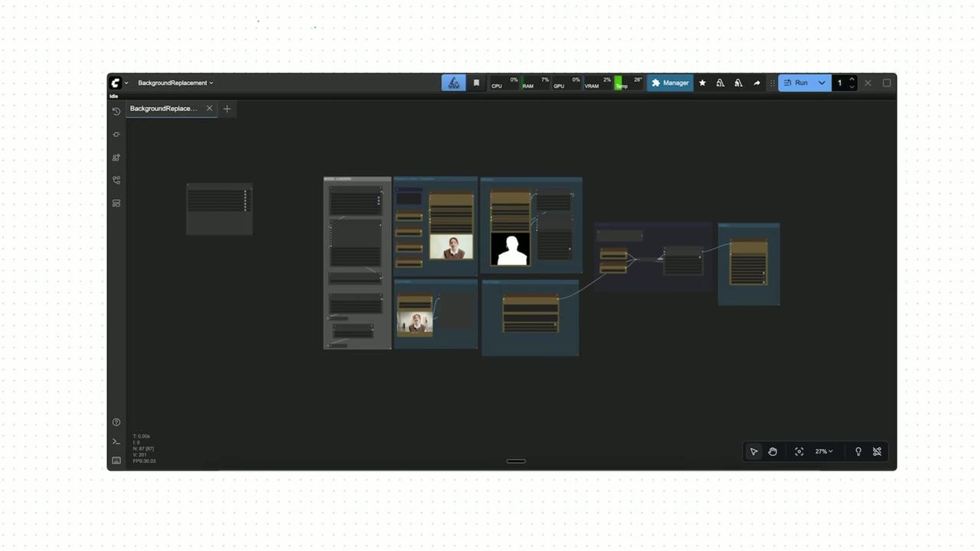
Task: Increase the batch count by one
Action: pyautogui.click(x=851, y=79)
